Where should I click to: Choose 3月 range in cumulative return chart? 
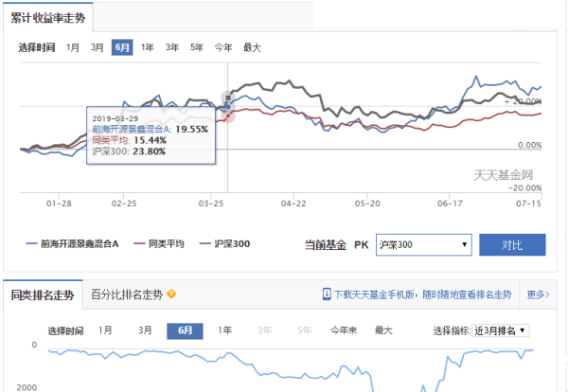click(97, 47)
